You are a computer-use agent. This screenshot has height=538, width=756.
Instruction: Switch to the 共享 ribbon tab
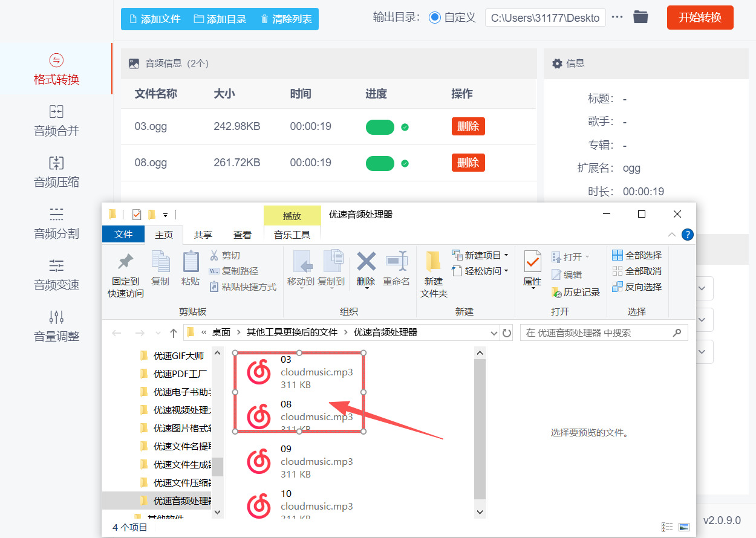203,235
